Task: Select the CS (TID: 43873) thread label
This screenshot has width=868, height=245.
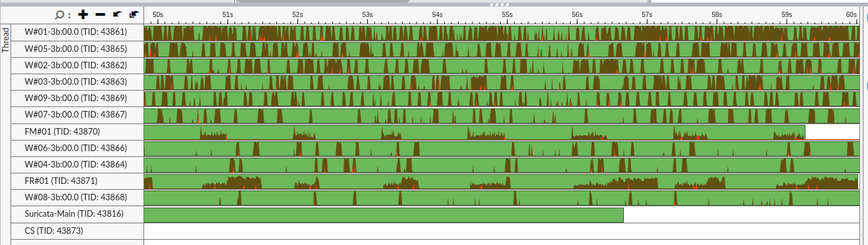Action: 54,231
